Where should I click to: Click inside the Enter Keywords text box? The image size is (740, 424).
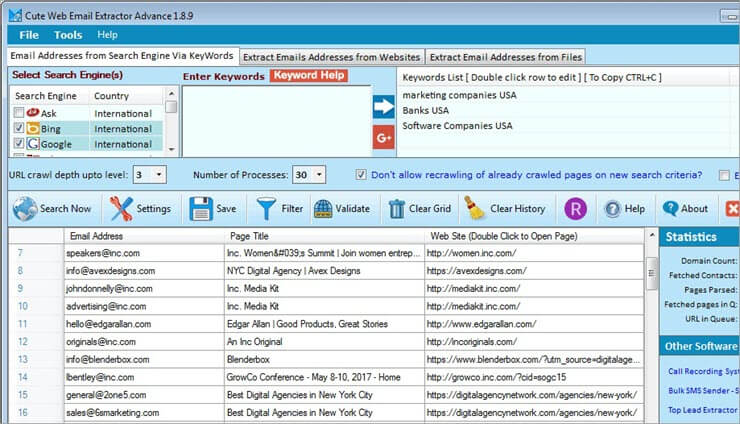click(x=277, y=121)
